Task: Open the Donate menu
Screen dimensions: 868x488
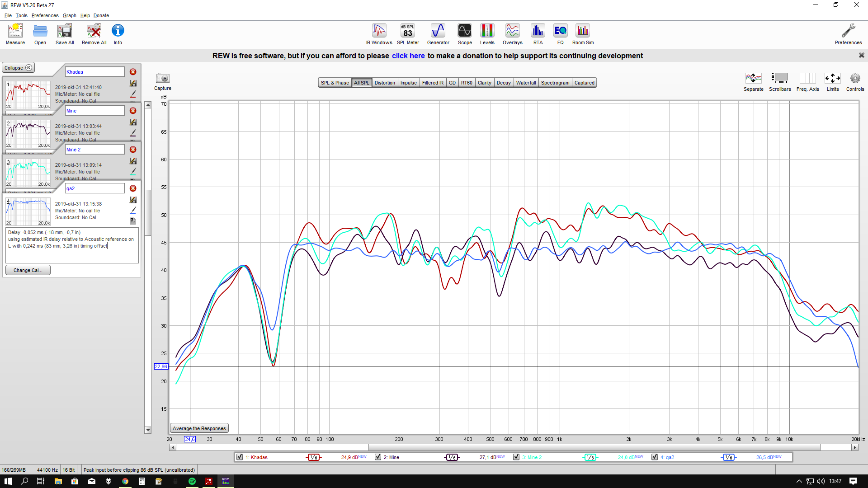Action: (101, 15)
